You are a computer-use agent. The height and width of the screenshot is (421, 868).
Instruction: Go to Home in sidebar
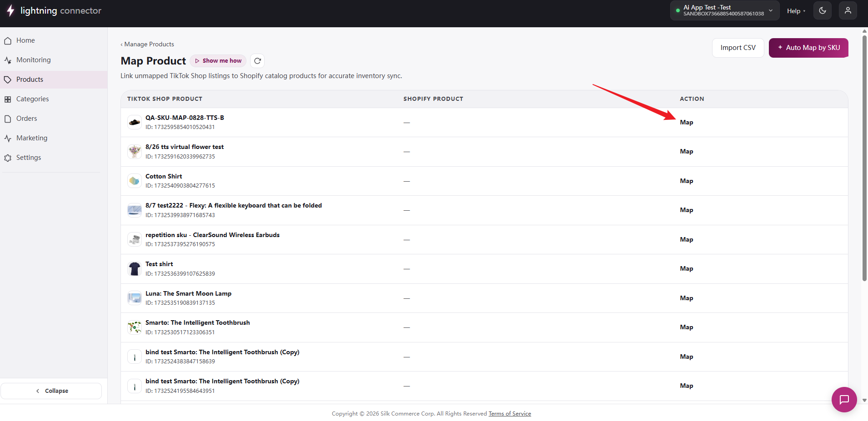click(54, 40)
